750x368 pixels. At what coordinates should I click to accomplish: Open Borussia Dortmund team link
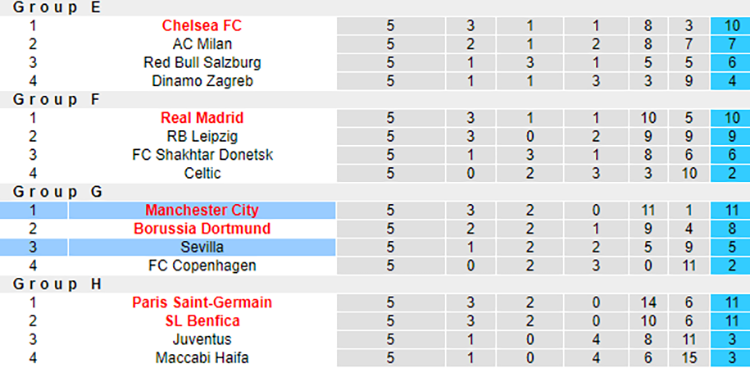point(202,229)
